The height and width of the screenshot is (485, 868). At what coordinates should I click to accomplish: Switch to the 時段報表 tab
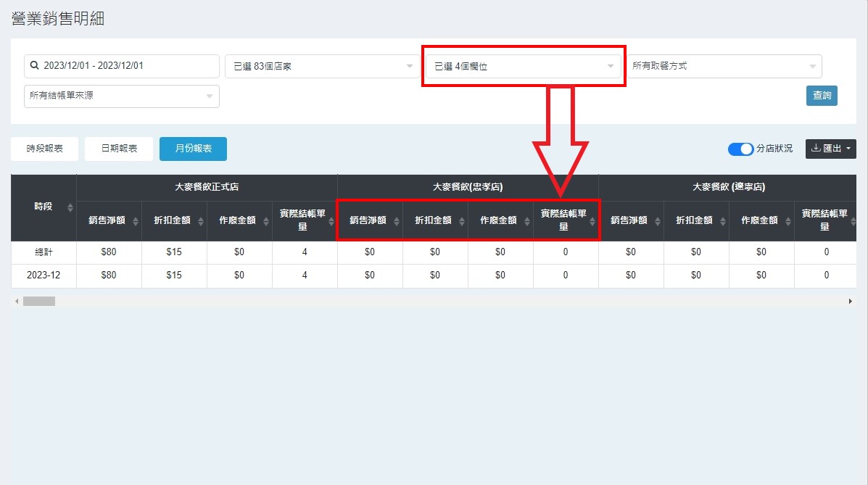coord(45,149)
